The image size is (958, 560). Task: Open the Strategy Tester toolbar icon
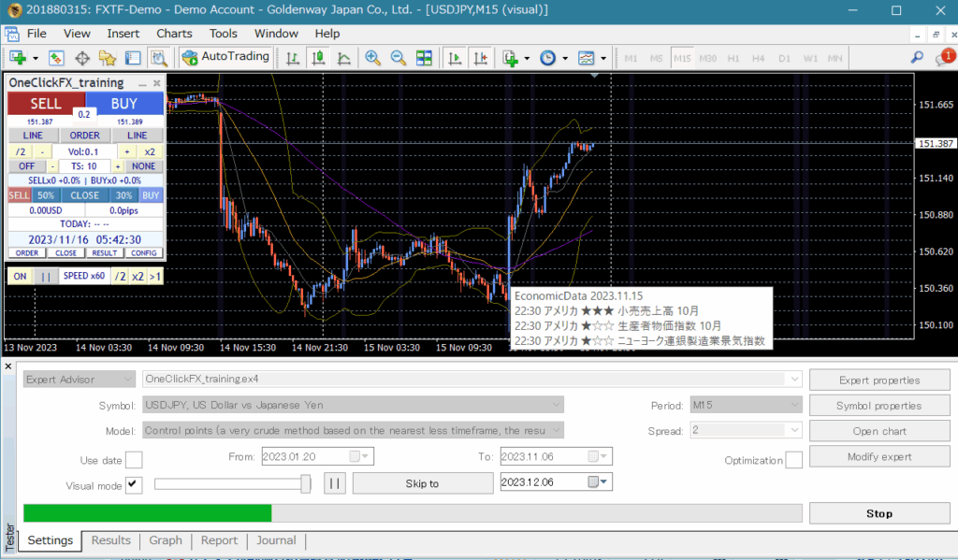pos(157,58)
